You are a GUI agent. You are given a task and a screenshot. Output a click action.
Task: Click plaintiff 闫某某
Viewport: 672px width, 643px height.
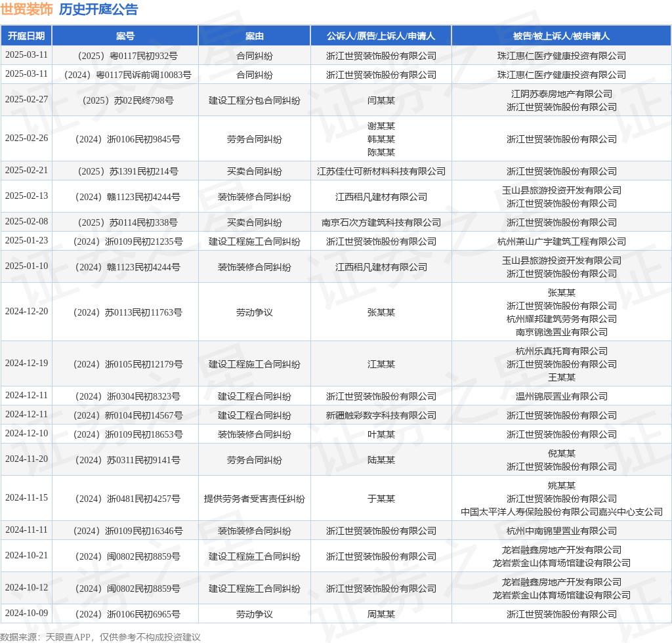pos(381,100)
